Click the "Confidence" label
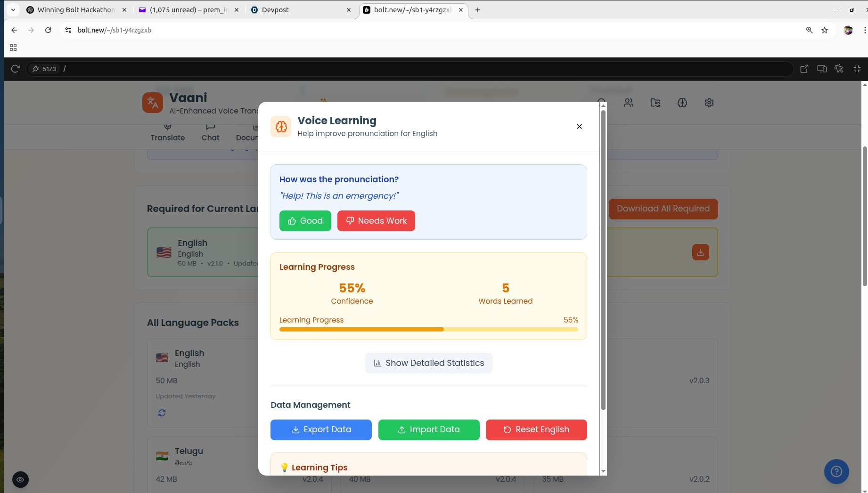This screenshot has height=493, width=868. point(352,301)
